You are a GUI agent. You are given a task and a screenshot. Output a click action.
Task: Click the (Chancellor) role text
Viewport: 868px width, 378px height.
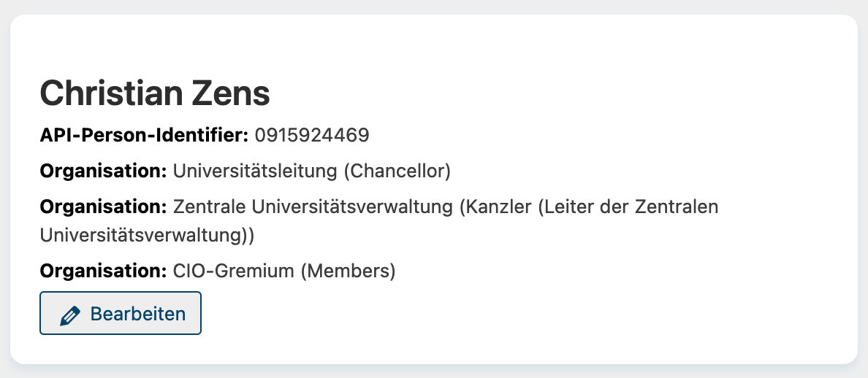coord(397,171)
